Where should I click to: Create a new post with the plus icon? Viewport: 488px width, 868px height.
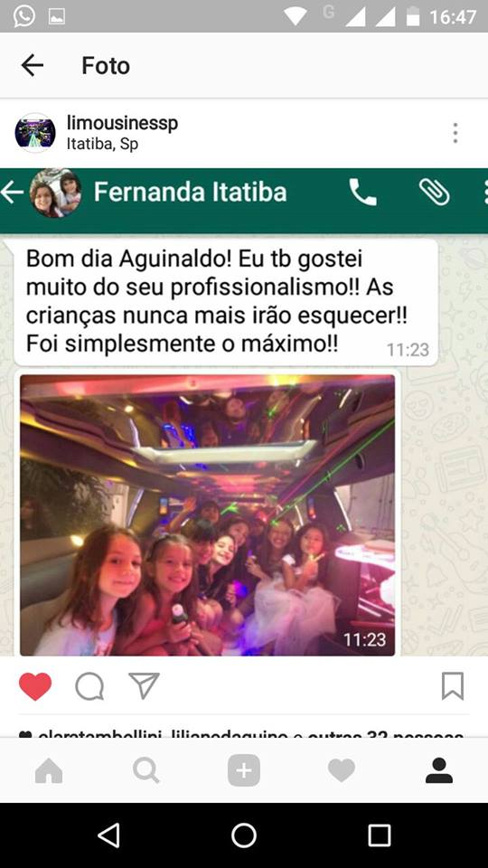(x=244, y=770)
